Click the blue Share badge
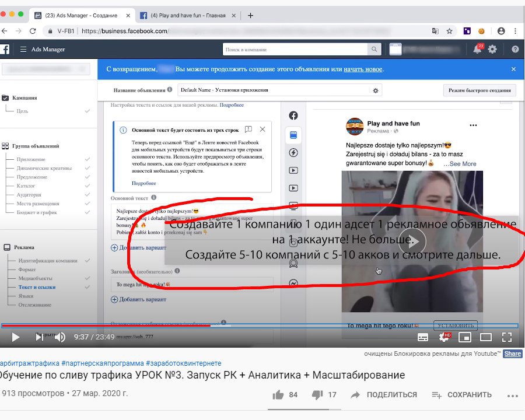Screen dimensions: 525x420 pyautogui.click(x=512, y=353)
